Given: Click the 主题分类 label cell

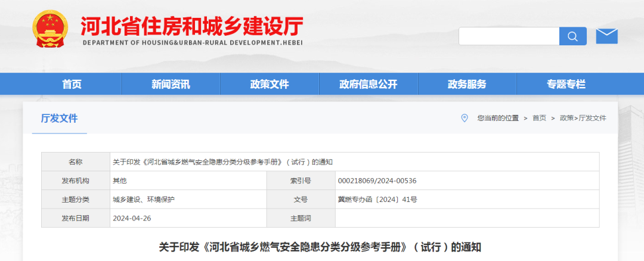Looking at the screenshot, I should click(x=76, y=200).
